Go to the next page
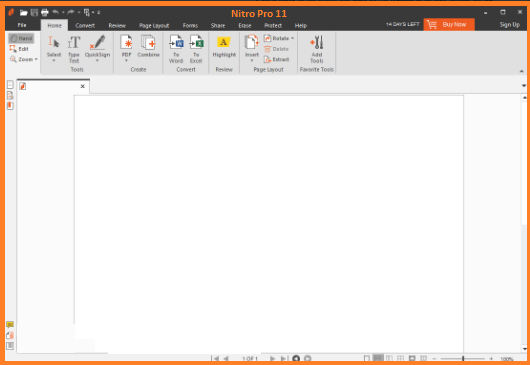This screenshot has height=365, width=530. point(272,359)
